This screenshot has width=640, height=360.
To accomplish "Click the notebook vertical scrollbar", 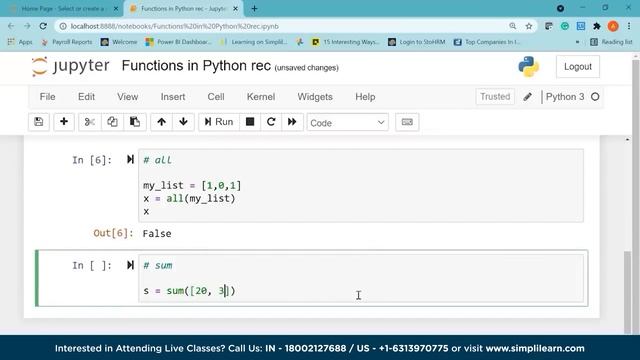I will [x=627, y=292].
